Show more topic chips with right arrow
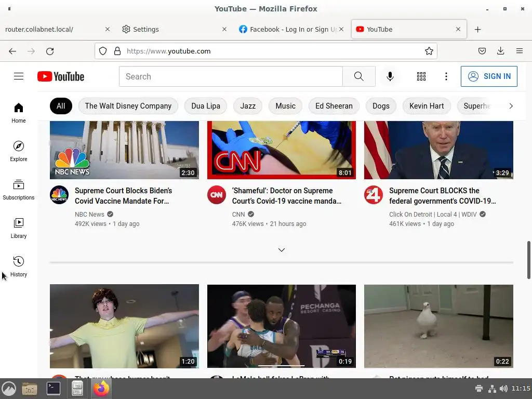532x399 pixels. coord(511,106)
